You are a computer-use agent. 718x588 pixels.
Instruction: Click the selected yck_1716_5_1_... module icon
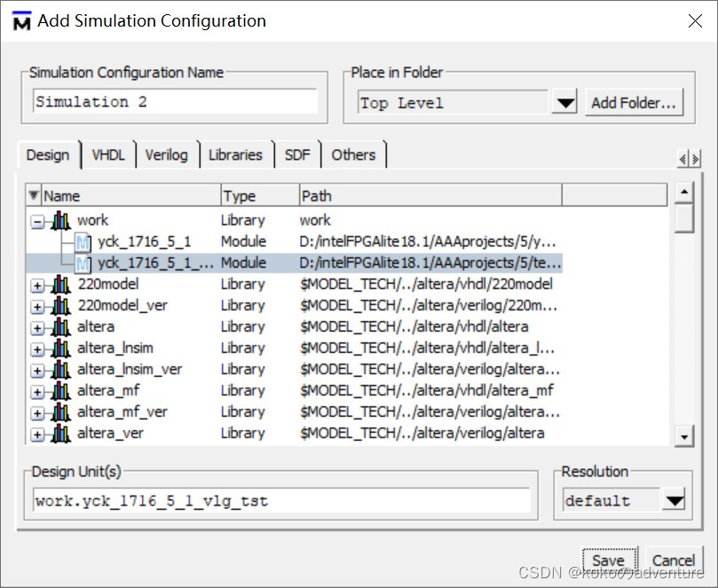(83, 263)
